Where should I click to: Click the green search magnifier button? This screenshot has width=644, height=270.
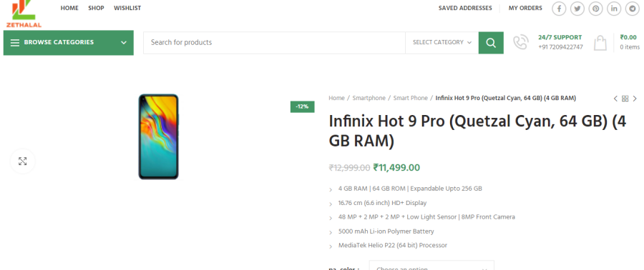pos(491,43)
